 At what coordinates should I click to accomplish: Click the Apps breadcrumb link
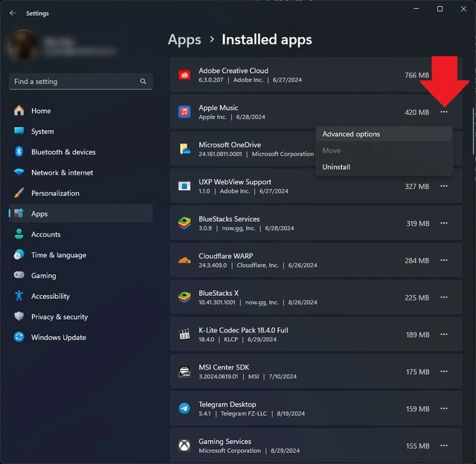coord(184,39)
